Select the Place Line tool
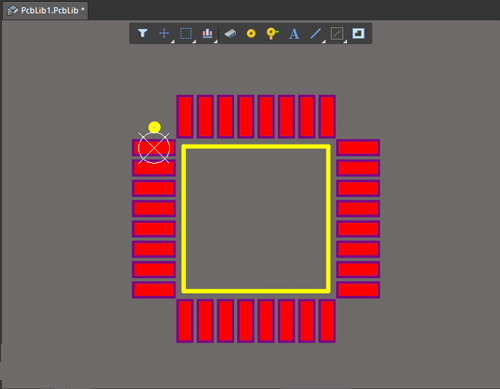Image resolution: width=500 pixels, height=389 pixels. pyautogui.click(x=315, y=33)
